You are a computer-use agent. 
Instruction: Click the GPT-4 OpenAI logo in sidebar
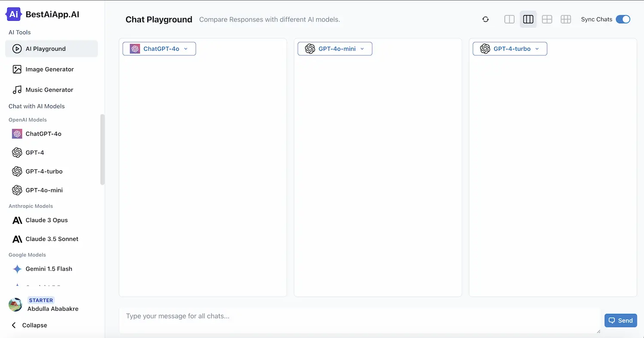(17, 152)
